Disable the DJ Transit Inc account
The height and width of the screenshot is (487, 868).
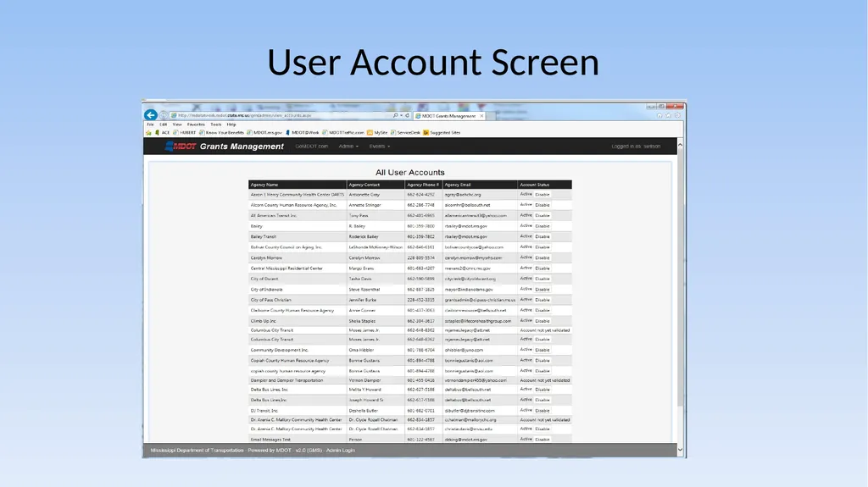[x=542, y=411]
